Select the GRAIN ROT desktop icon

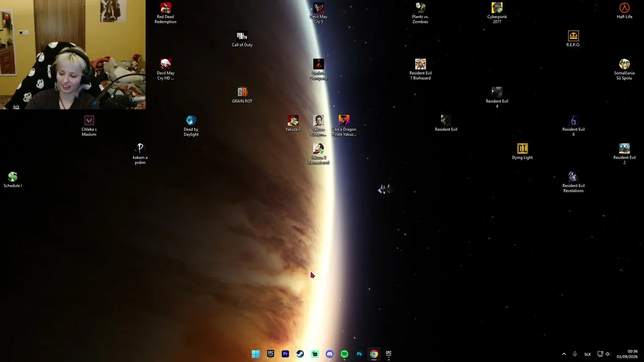[242, 96]
